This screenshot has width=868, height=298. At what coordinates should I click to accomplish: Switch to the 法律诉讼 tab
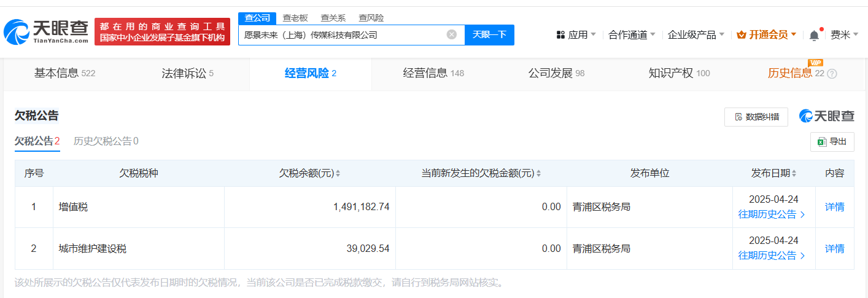click(x=188, y=74)
